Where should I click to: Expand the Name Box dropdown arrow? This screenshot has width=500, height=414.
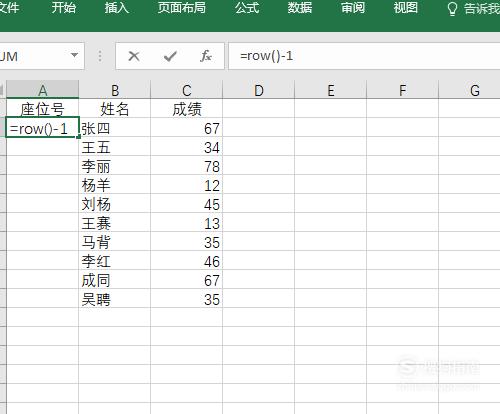pos(75,55)
